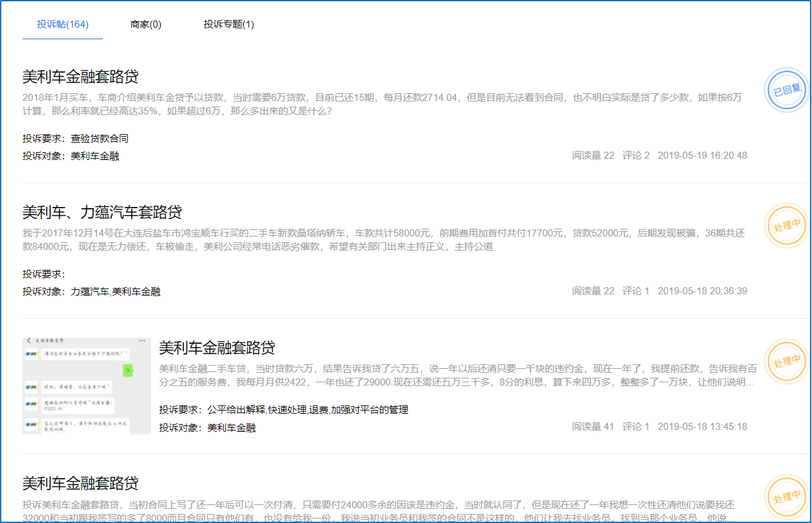Screen dimensions: 812x523
Task: Open 美利车金融套路贷 title next to chat thumbnail
Action: [x=217, y=348]
